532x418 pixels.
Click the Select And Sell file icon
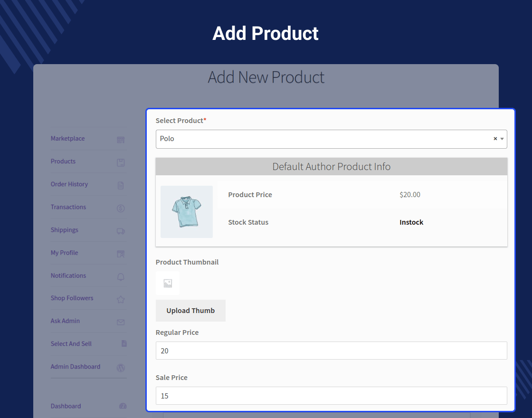coord(124,343)
